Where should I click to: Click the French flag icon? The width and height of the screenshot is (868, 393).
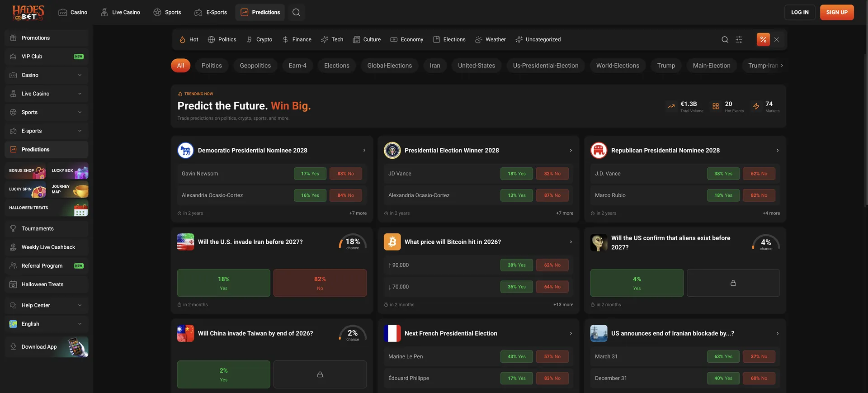coord(392,333)
